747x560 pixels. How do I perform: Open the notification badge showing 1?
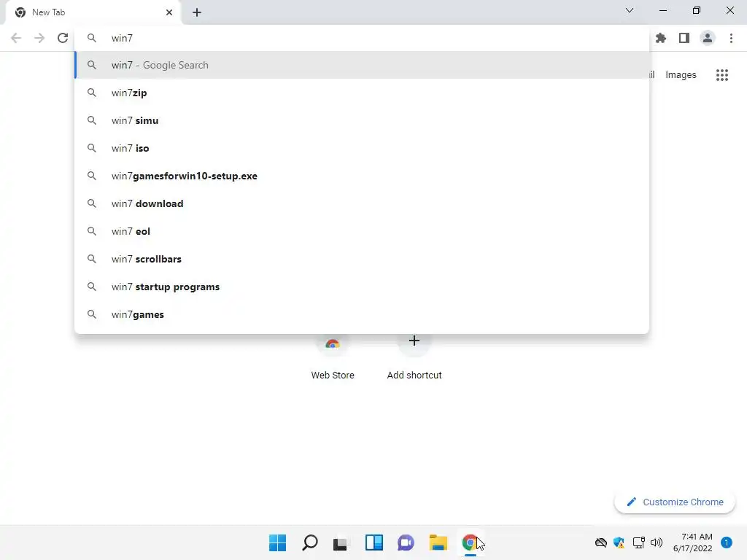pos(727,542)
